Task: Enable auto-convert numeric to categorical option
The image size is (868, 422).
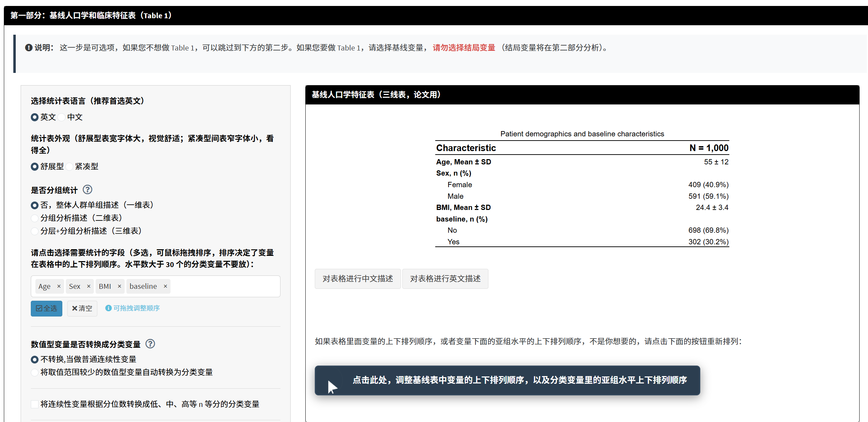Action: 35,373
